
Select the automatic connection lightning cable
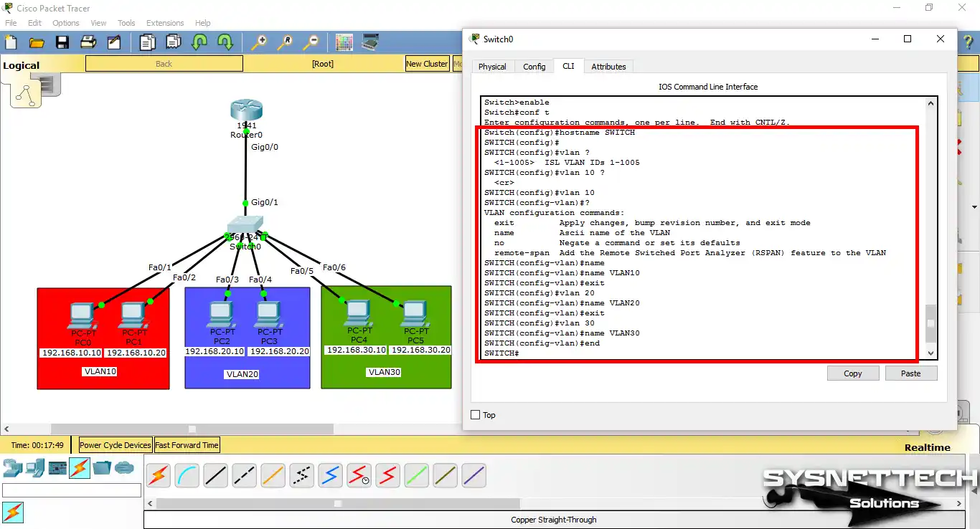158,475
